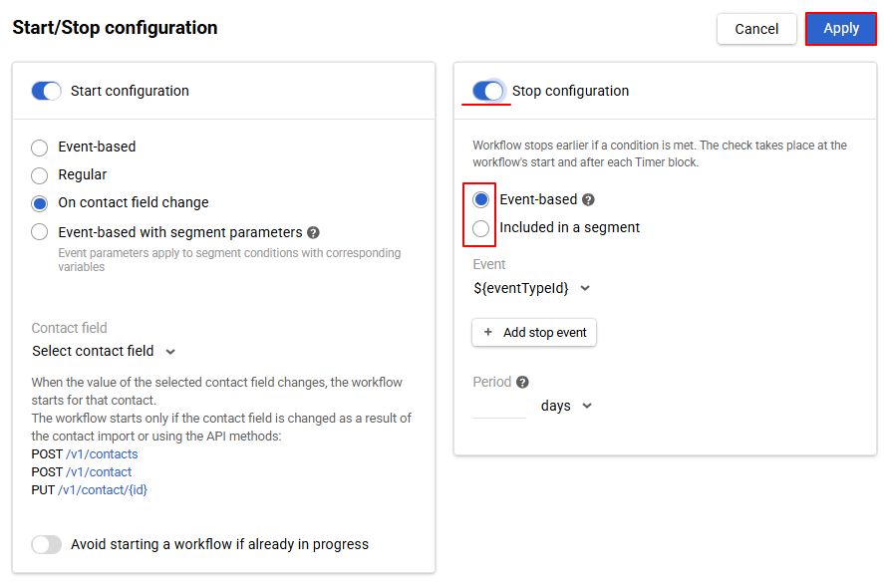Select On contact field change option
This screenshot has height=588, width=884.
38,202
